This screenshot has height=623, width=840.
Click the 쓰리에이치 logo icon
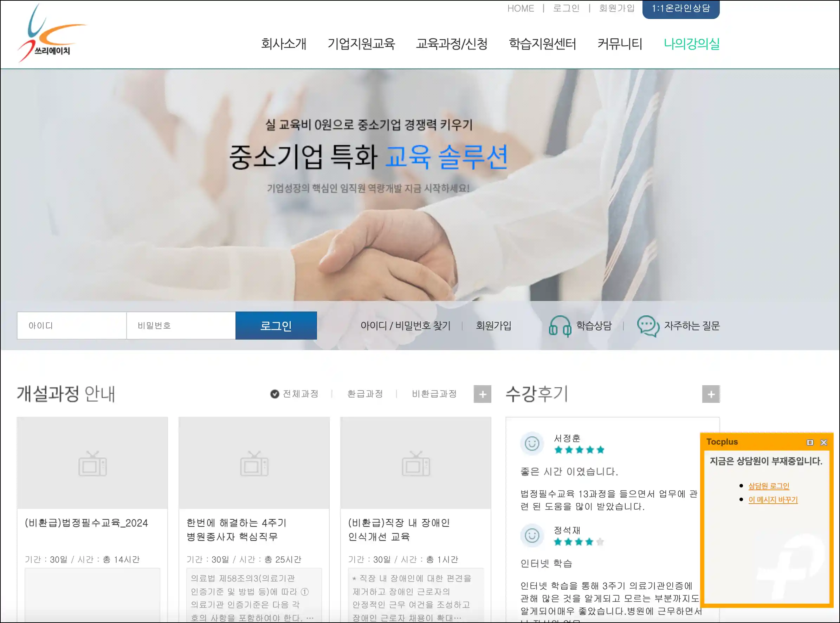[50, 34]
